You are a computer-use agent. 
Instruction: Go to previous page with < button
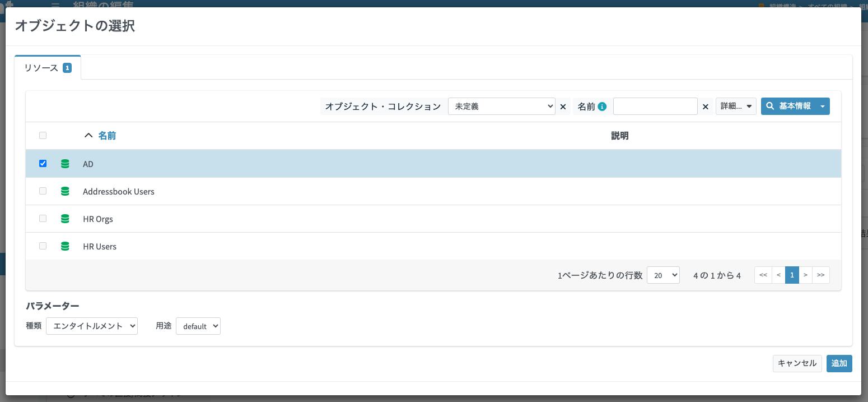[x=778, y=275]
